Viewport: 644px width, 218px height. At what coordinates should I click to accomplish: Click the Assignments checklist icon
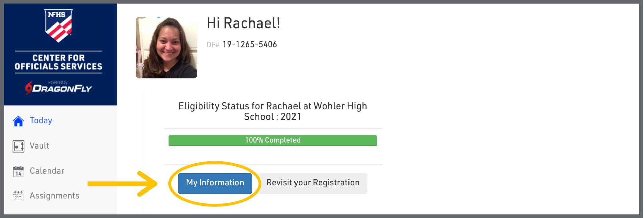[x=18, y=196]
